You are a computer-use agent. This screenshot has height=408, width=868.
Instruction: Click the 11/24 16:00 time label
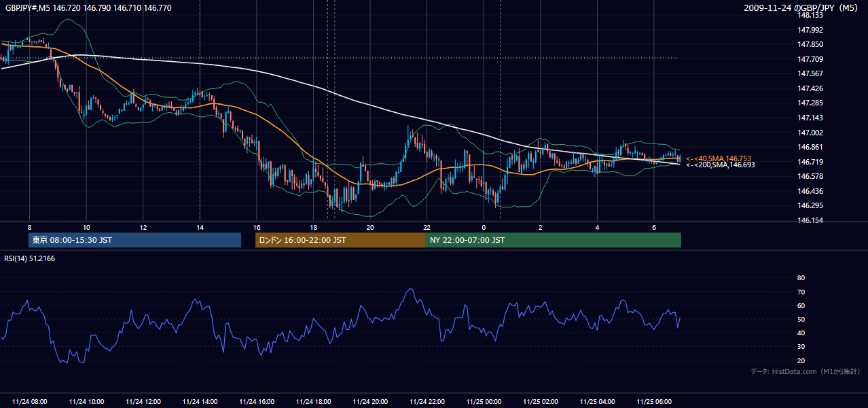click(x=257, y=401)
